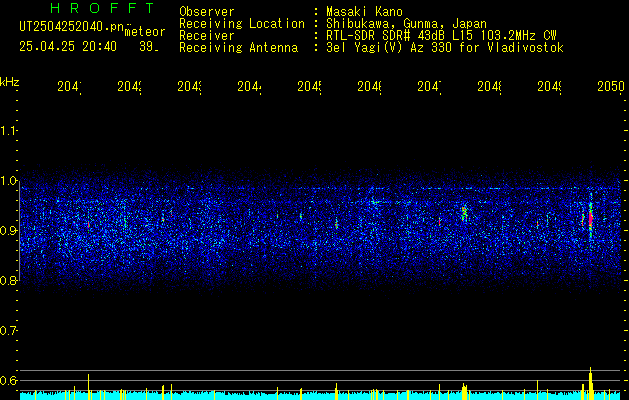Click the Observer label
The image size is (629, 400).
[x=207, y=12]
